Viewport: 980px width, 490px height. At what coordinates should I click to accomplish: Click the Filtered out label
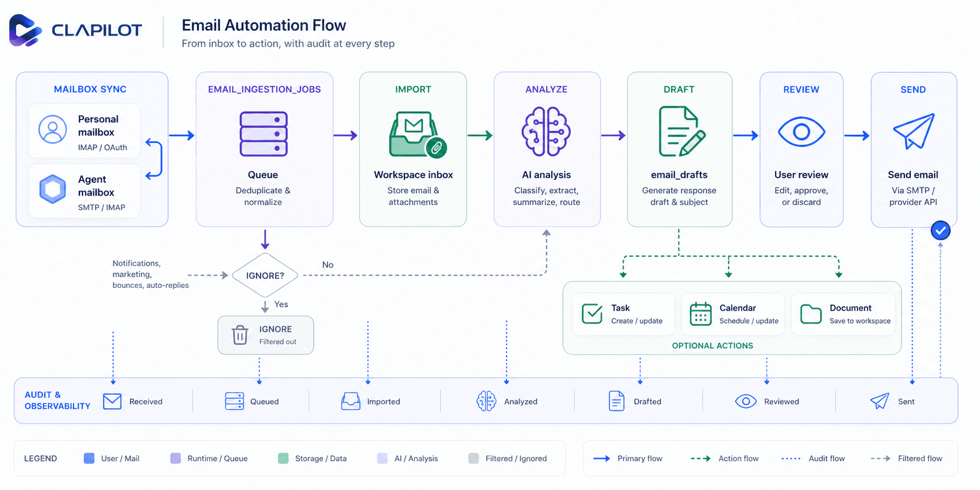tap(278, 342)
